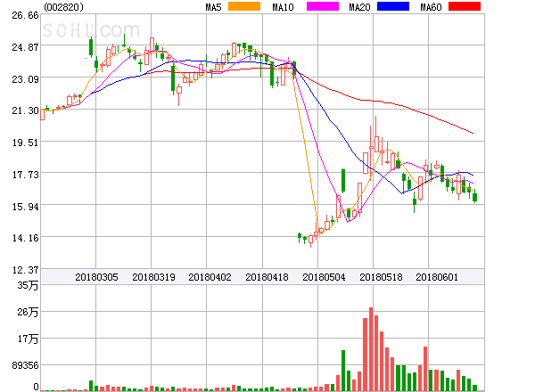Click the 19.51 price axis label
Viewport: 535px width, 392px height.
(x=25, y=143)
